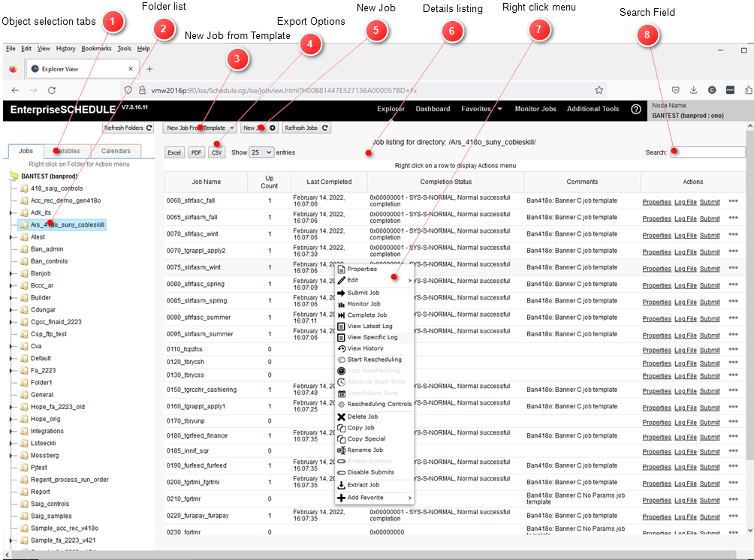The height and width of the screenshot is (560, 754).
Task: Click the View History clock icon
Action: 342,348
